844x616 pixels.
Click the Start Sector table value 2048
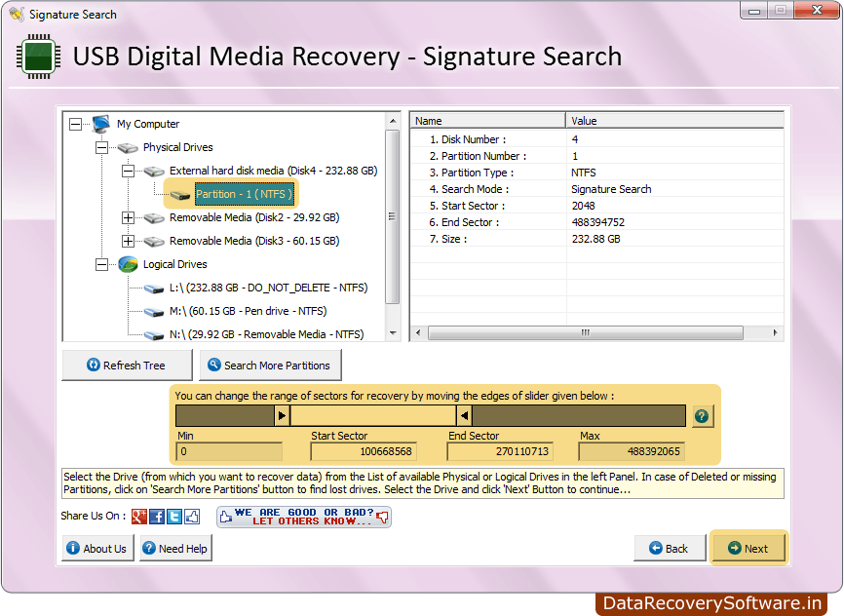pyautogui.click(x=584, y=206)
